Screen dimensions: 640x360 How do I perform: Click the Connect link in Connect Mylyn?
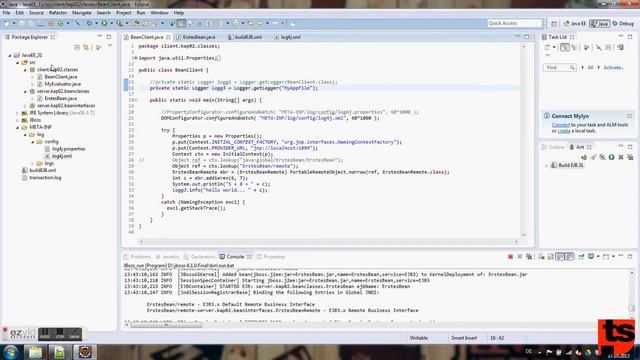(x=560, y=125)
